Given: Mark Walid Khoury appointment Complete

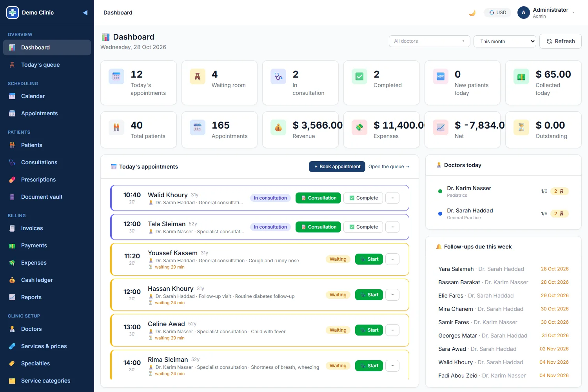Looking at the screenshot, I should [x=363, y=198].
